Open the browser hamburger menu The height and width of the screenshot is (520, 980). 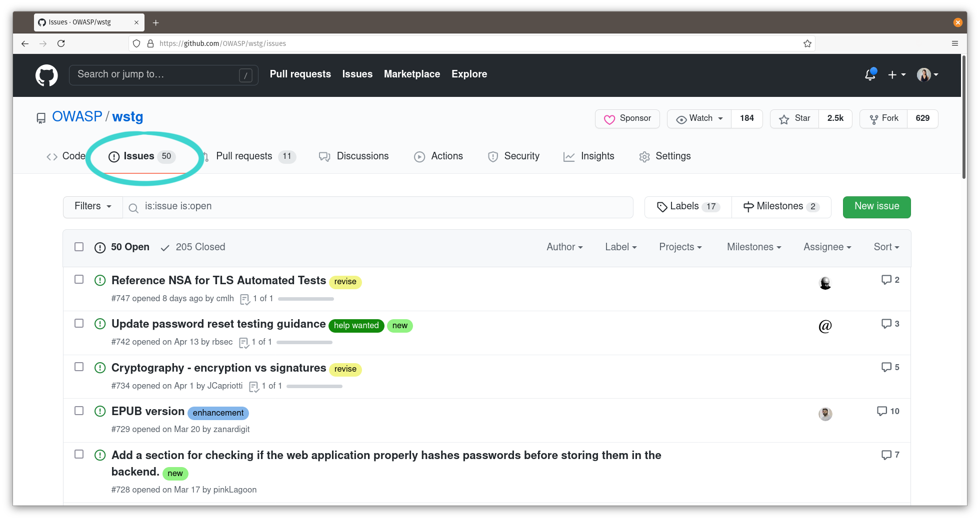[955, 43]
